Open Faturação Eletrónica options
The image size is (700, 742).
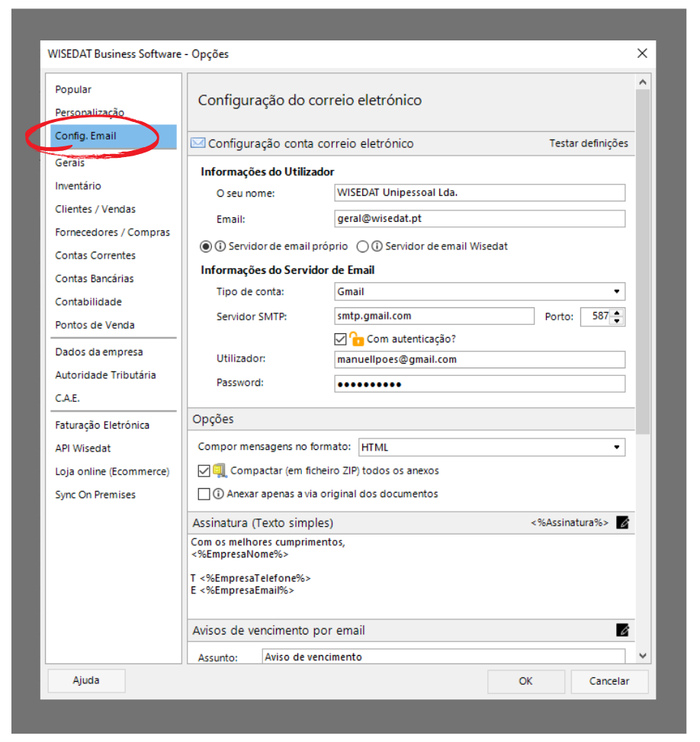pyautogui.click(x=102, y=425)
